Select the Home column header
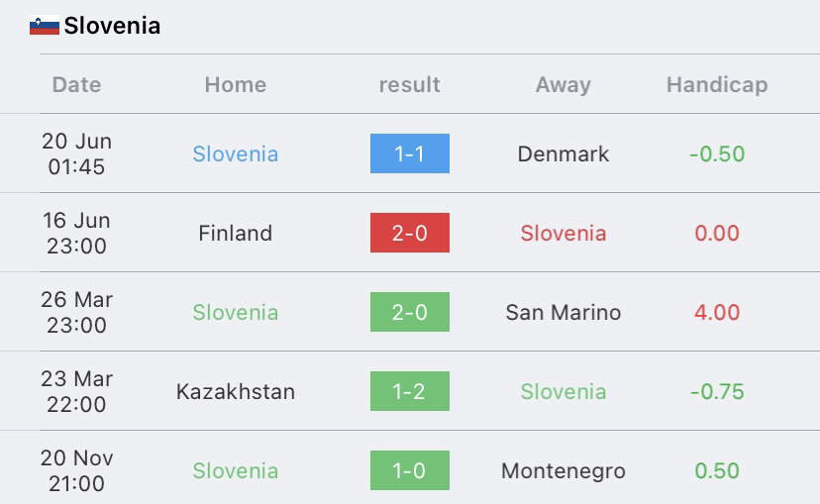The image size is (820, 504). 236,85
